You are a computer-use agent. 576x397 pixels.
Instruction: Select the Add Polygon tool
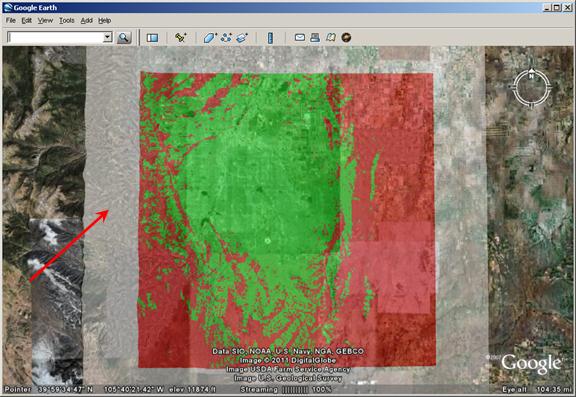pos(210,37)
